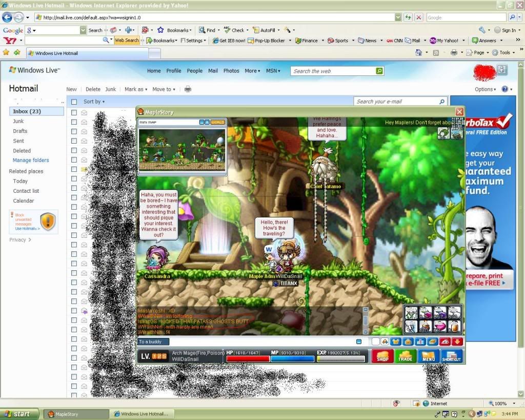Open the CNN shortcut on Yahoo toolbar

[x=395, y=41]
